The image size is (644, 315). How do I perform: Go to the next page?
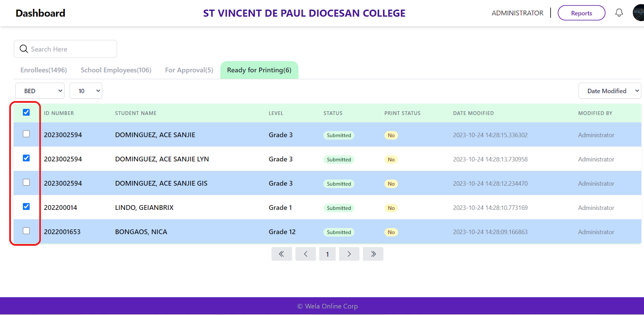(x=349, y=254)
